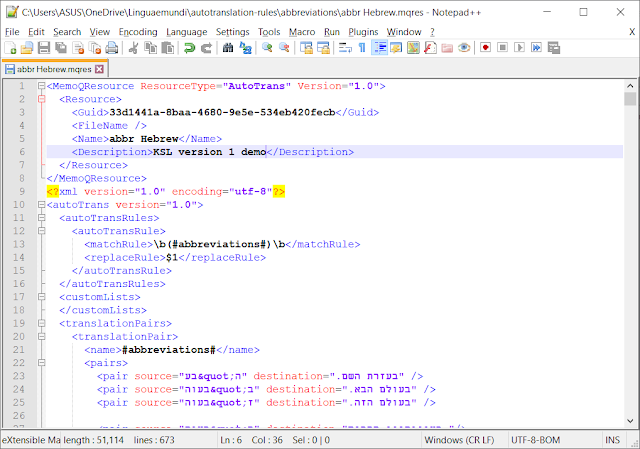Save the file with the Save icon

point(44,48)
